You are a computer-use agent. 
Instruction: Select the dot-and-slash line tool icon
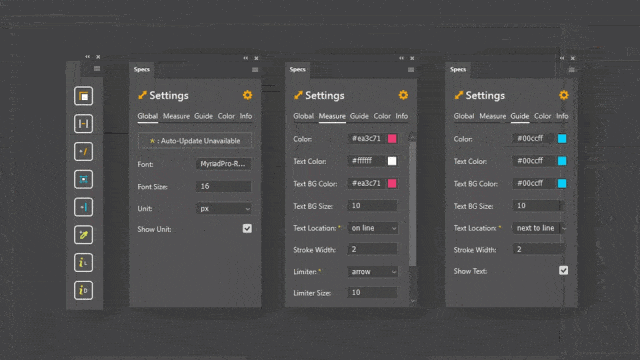pyautogui.click(x=83, y=151)
